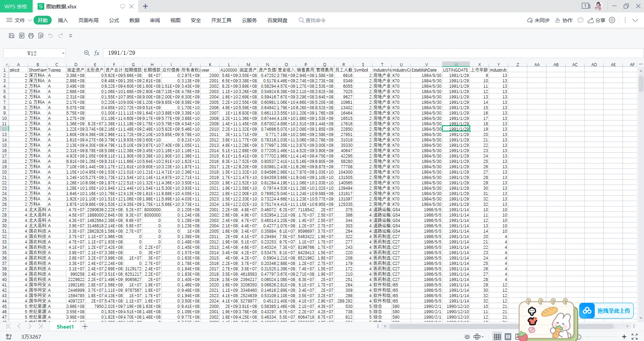Screen dimensions: 644x341
Task: Open the 审阅 tab
Action: point(155,20)
